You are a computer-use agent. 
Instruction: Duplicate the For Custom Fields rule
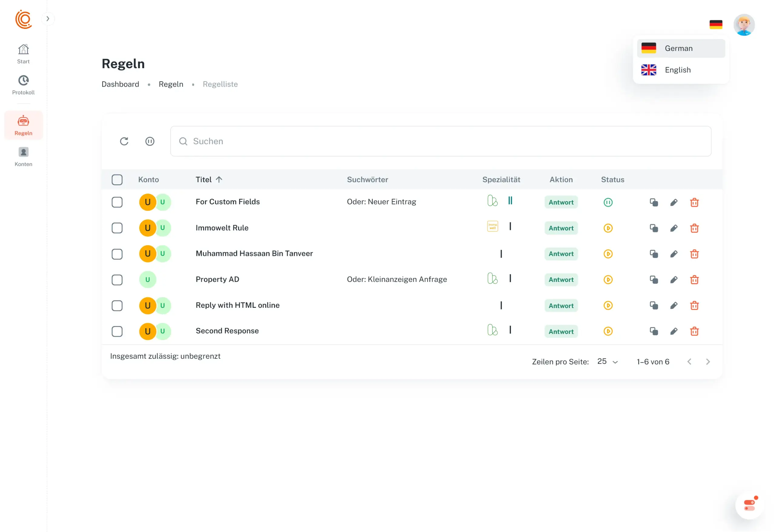(x=654, y=202)
